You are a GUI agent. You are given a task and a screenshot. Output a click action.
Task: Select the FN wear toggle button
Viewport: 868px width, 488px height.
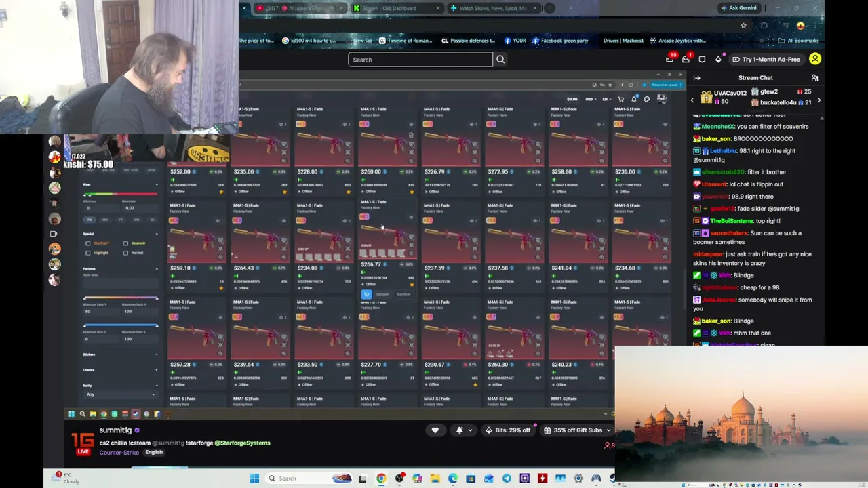[x=90, y=220]
